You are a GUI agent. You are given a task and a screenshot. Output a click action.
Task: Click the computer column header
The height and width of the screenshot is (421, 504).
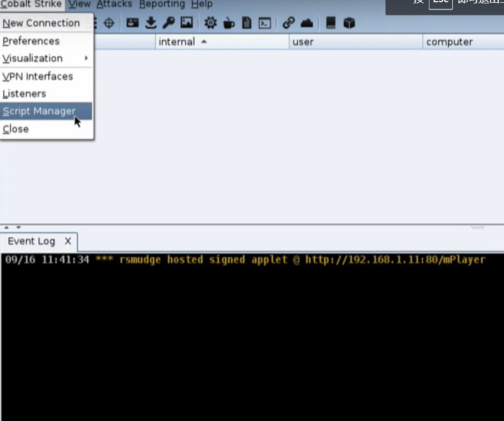click(463, 42)
